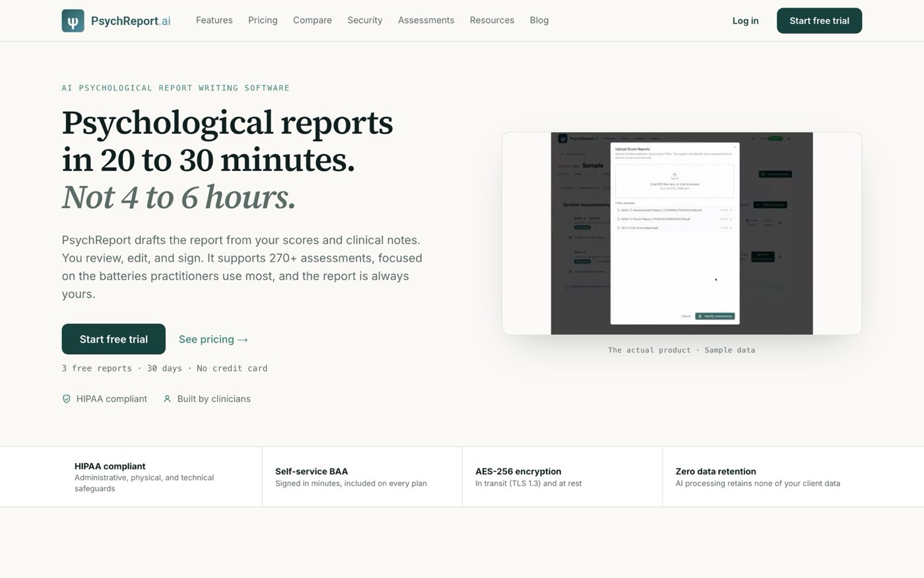This screenshot has width=924, height=578.
Task: Open the product demo preview image
Action: coord(682,233)
